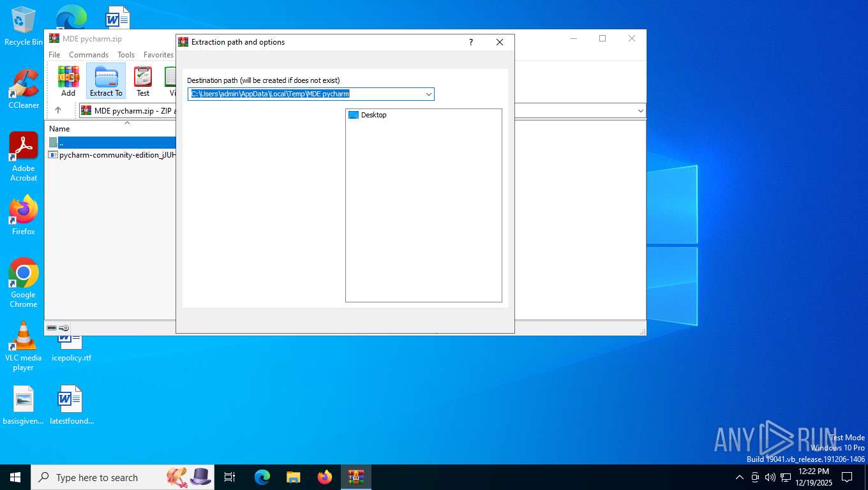Select the pycharm-community-edition file row
Viewport: 868px width, 490px height.
(x=112, y=155)
